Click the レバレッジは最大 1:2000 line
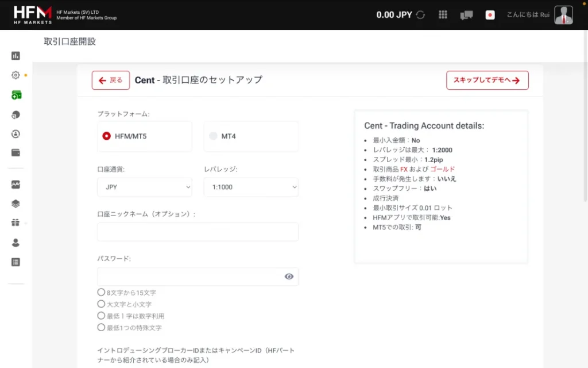588x368 pixels. click(x=412, y=150)
